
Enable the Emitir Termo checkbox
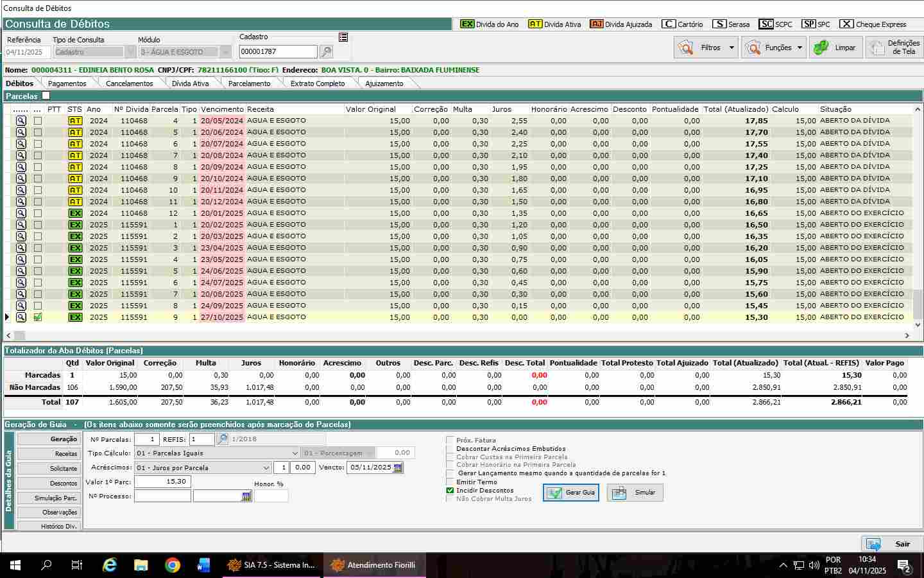pos(450,482)
